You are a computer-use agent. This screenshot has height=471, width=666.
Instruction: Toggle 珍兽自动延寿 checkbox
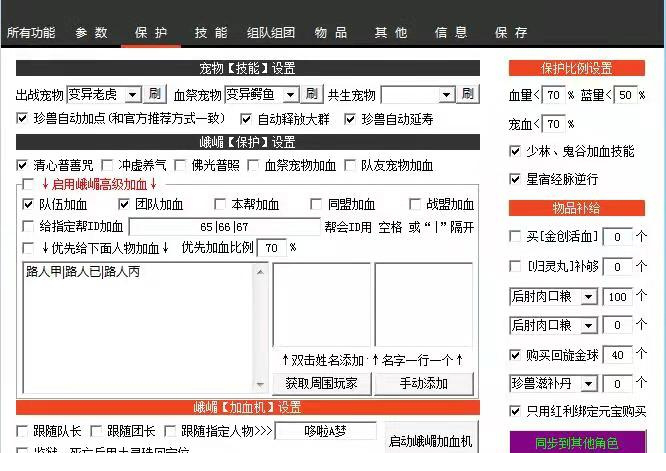click(x=350, y=119)
